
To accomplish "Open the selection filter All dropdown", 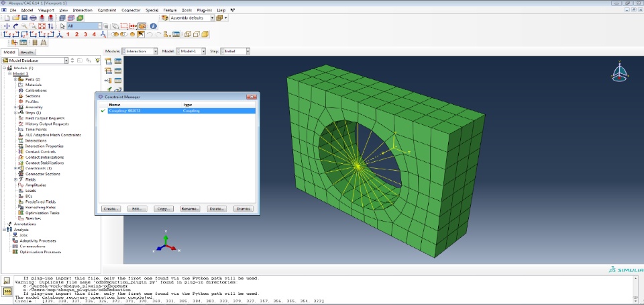I will [x=85, y=26].
